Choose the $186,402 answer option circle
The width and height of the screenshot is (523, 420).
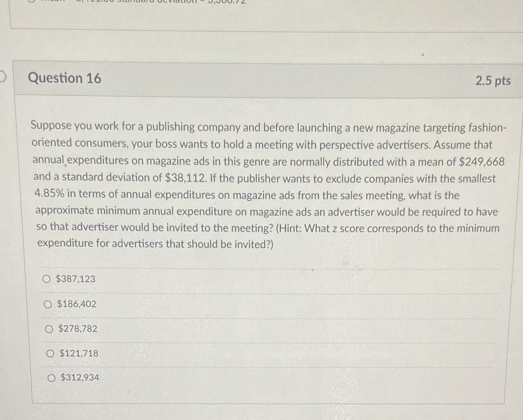[x=48, y=304]
